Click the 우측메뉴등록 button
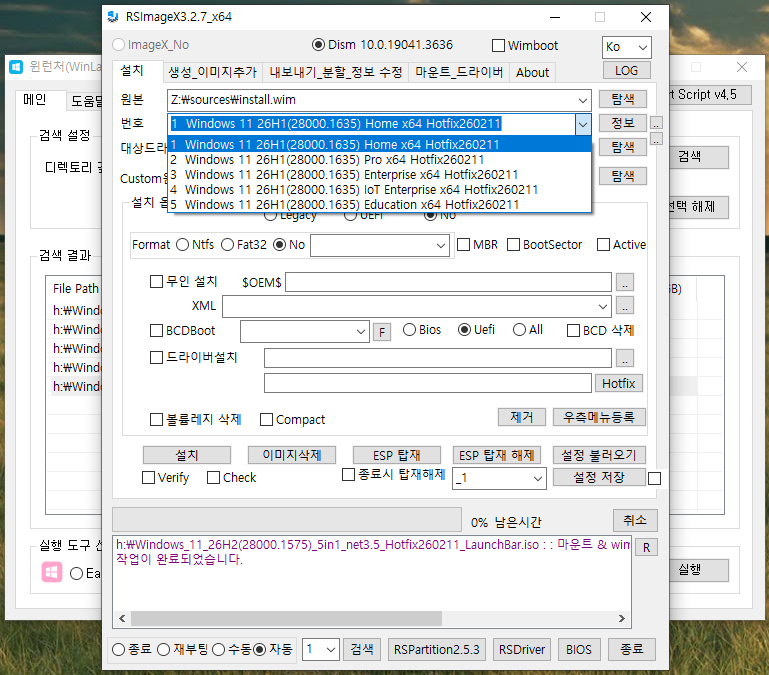The width and height of the screenshot is (769, 675). coord(599,417)
